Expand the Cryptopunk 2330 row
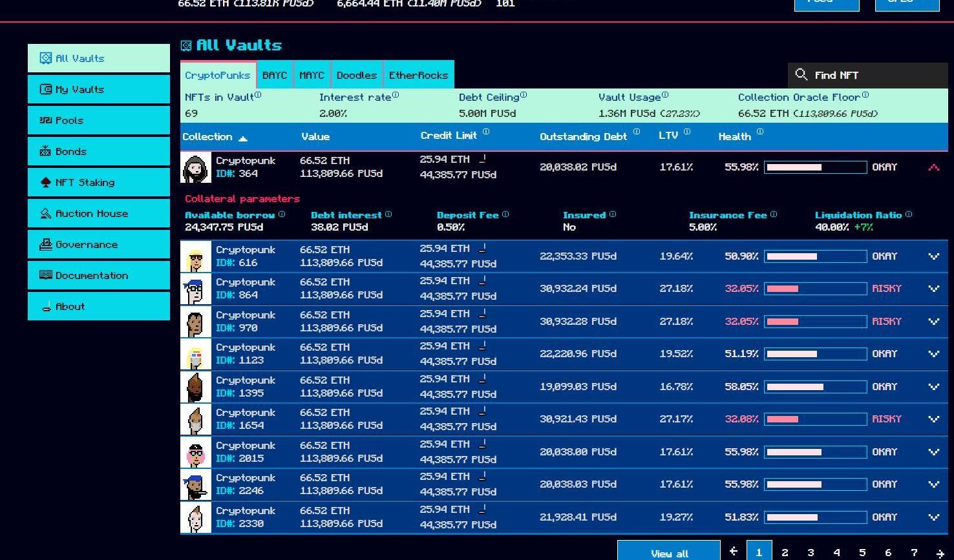This screenshot has height=560, width=954. 933,517
